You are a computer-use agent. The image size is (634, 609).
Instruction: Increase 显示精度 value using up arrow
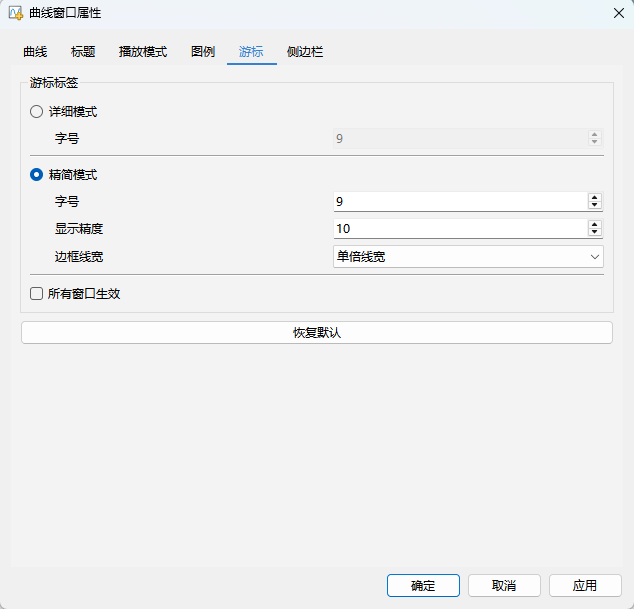click(595, 225)
